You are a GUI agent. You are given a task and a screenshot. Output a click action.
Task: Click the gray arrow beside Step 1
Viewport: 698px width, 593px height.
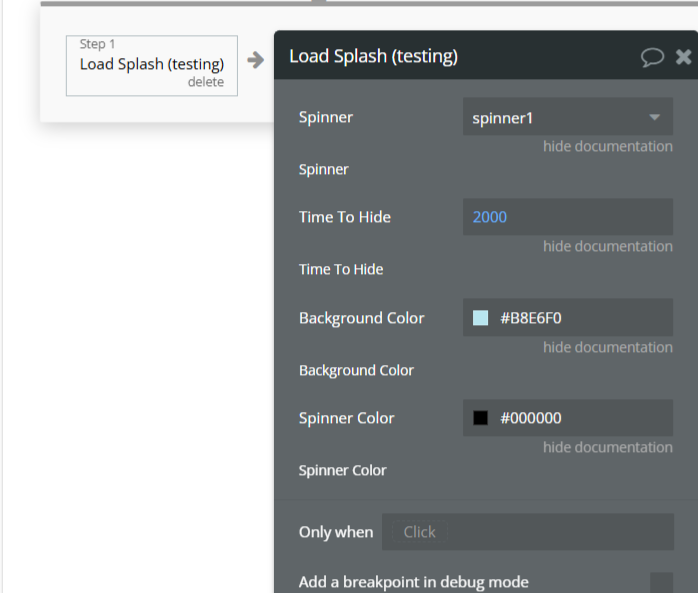[256, 60]
